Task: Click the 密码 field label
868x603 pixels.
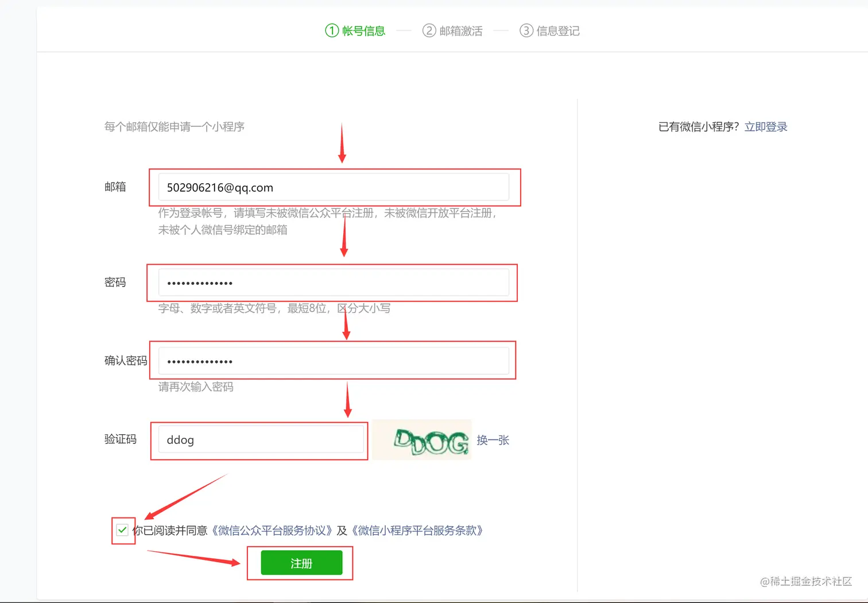Action: (115, 282)
